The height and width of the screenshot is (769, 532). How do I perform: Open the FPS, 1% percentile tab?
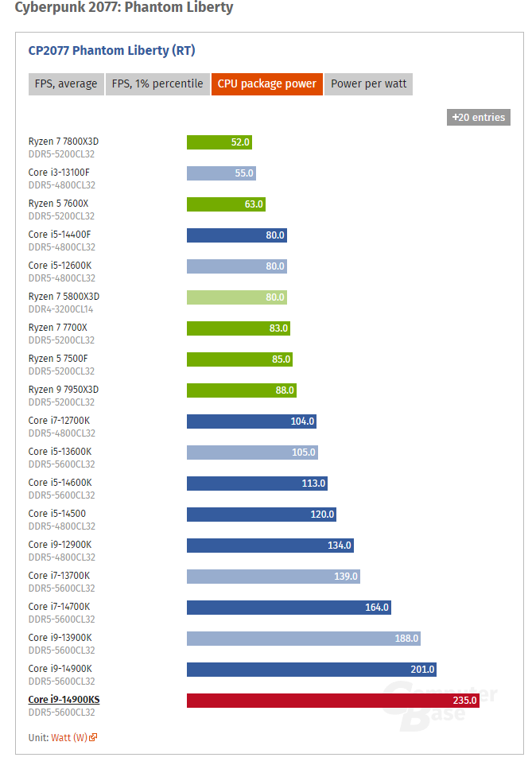click(x=157, y=84)
